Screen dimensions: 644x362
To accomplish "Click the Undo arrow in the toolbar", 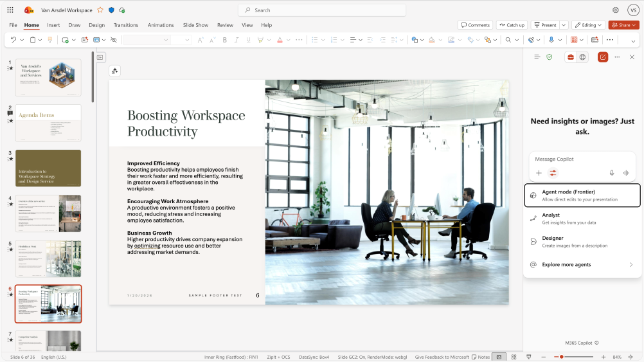I will (x=13, y=40).
